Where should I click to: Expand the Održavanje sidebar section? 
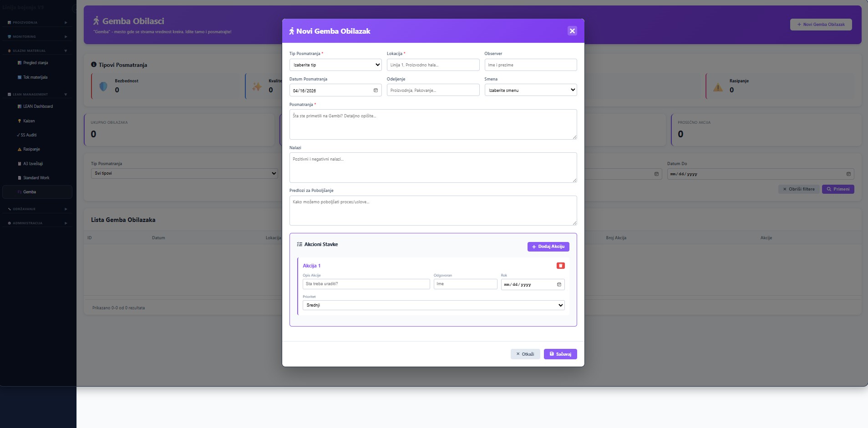click(x=37, y=209)
